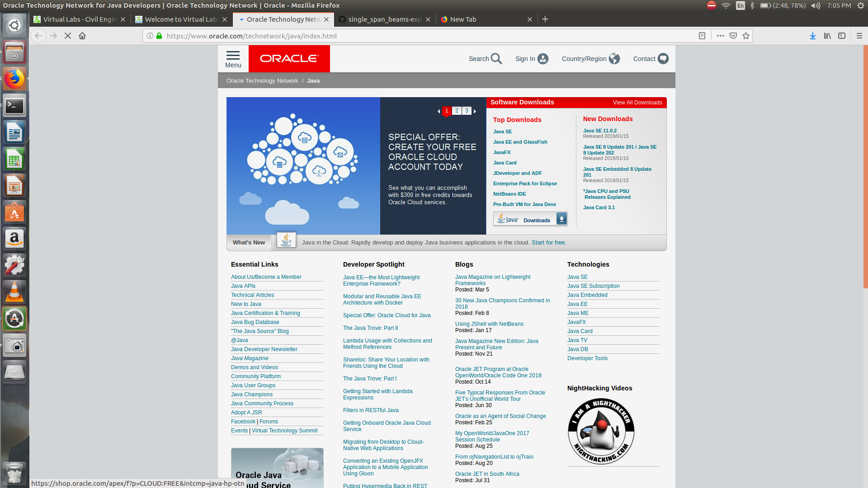This screenshot has height=488, width=868.
Task: Expand the Oracle hamburger Menu
Action: (233, 59)
